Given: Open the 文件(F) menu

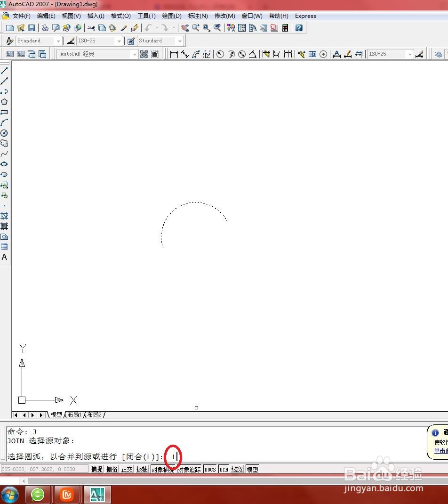Looking at the screenshot, I should point(21,16).
